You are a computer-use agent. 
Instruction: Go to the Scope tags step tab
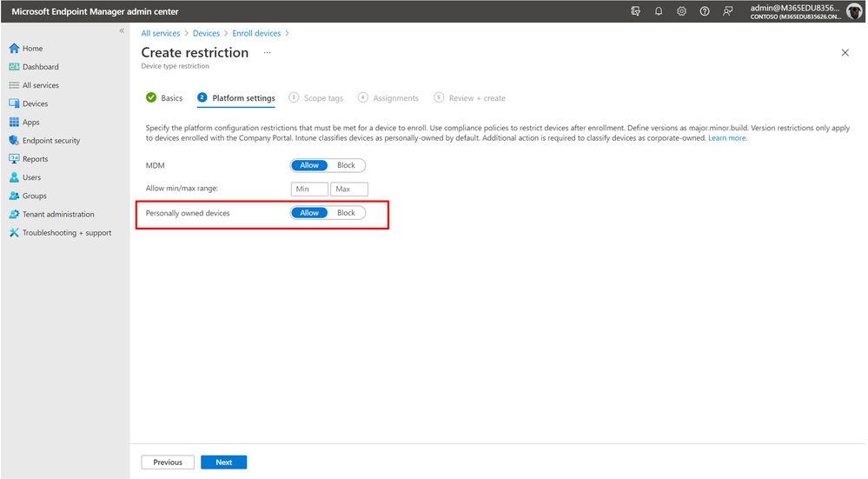316,98
